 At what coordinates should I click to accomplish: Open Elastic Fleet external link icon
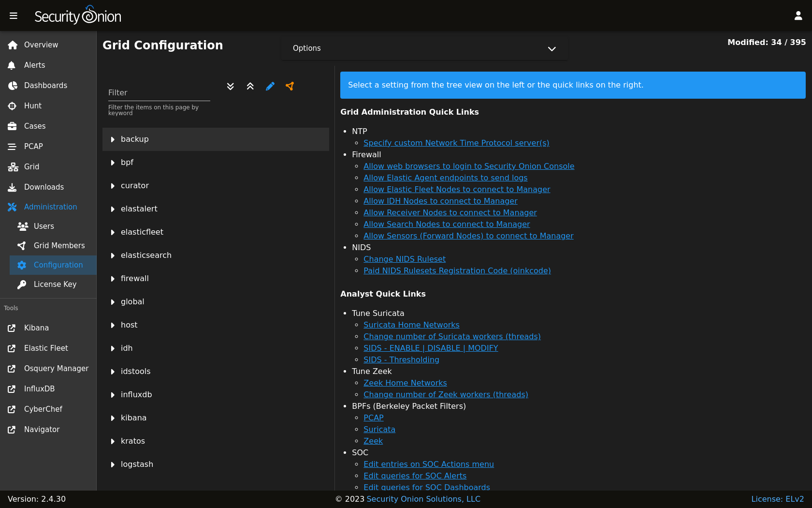tap(12, 348)
